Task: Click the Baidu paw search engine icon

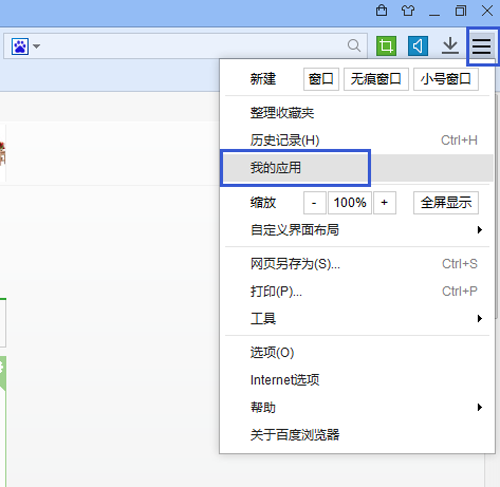Action: [20, 46]
